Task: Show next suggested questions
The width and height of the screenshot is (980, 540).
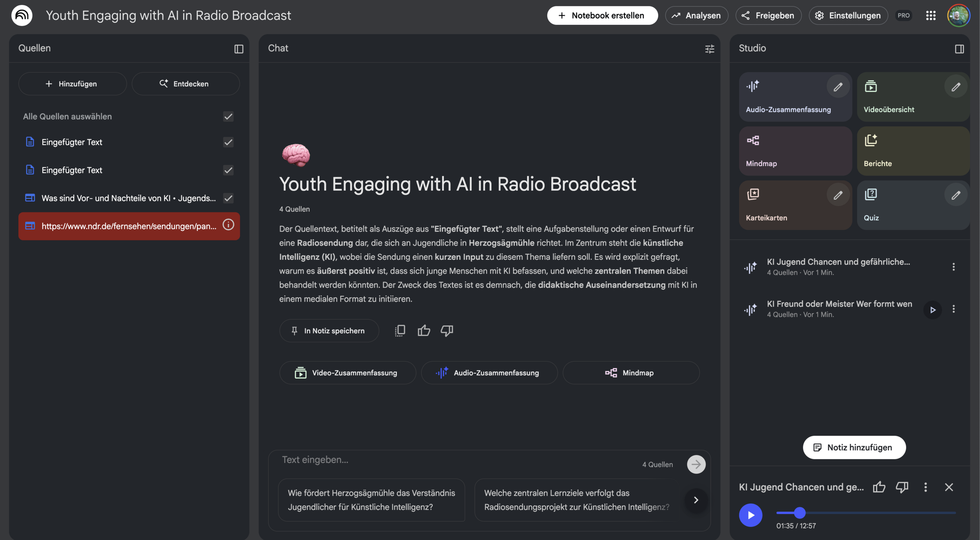Action: coord(696,500)
